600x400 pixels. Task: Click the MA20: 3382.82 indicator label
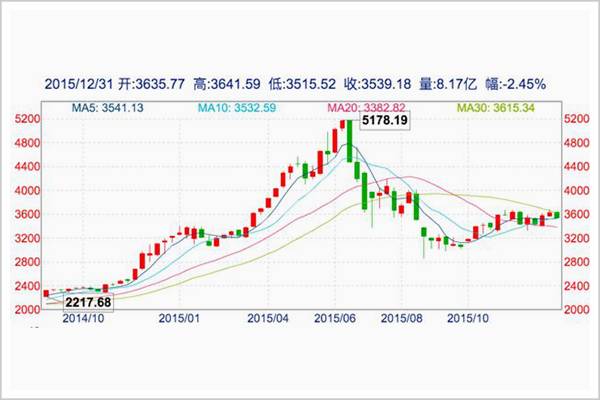click(x=367, y=108)
